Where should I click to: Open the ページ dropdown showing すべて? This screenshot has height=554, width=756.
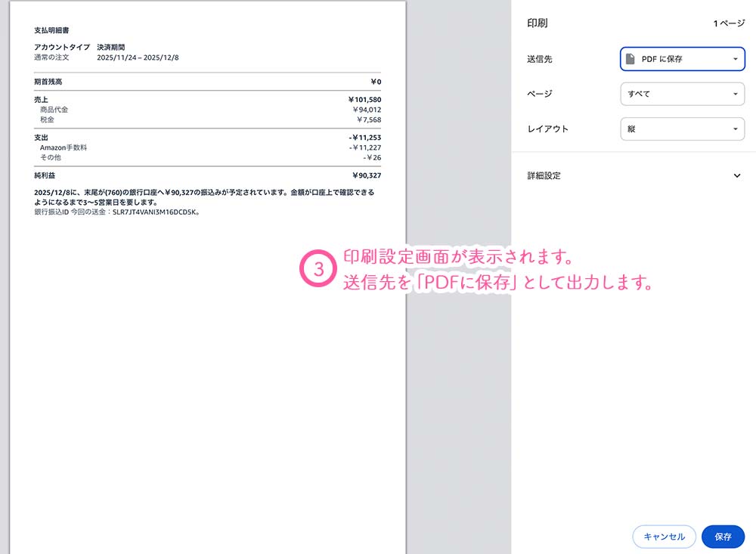pyautogui.click(x=682, y=94)
